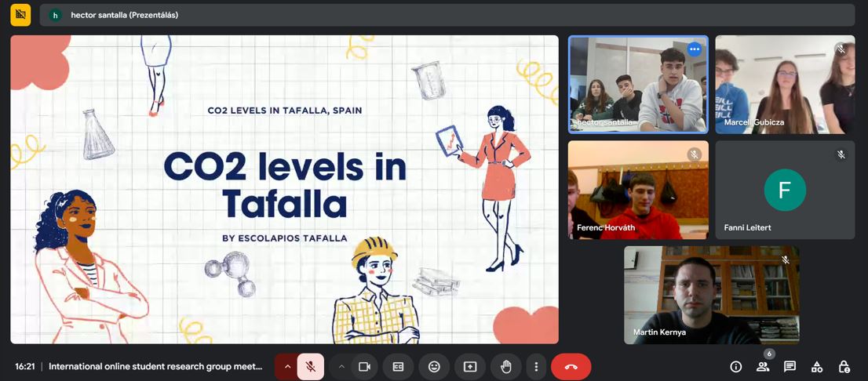Click the hector santalla (Prezentálás) presenter bar
868x381 pixels.
pyautogui.click(x=447, y=16)
